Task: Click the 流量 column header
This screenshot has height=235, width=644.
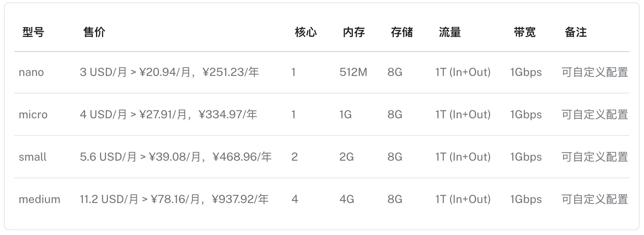Action: pyautogui.click(x=450, y=32)
